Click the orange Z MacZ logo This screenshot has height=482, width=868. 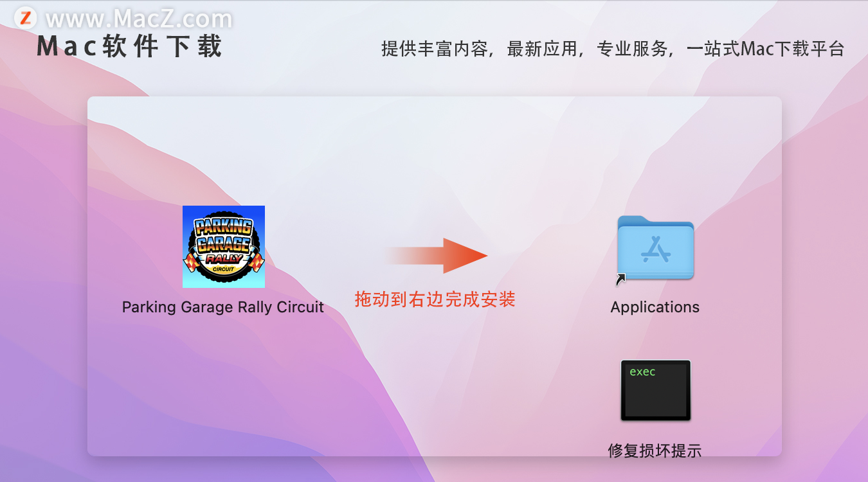pyautogui.click(x=25, y=18)
